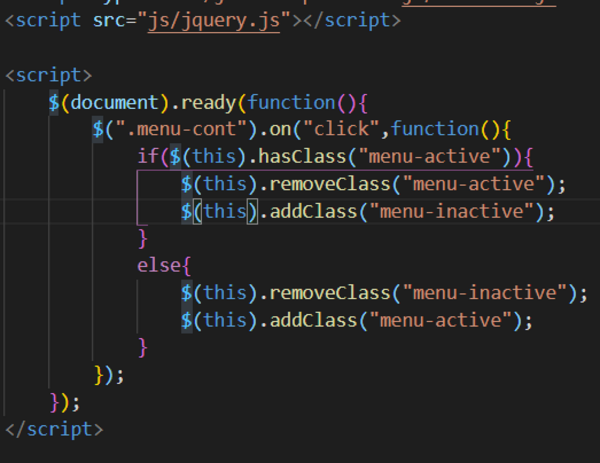Click hasClass in the if condition
The height and width of the screenshot is (463, 600).
[302, 157]
